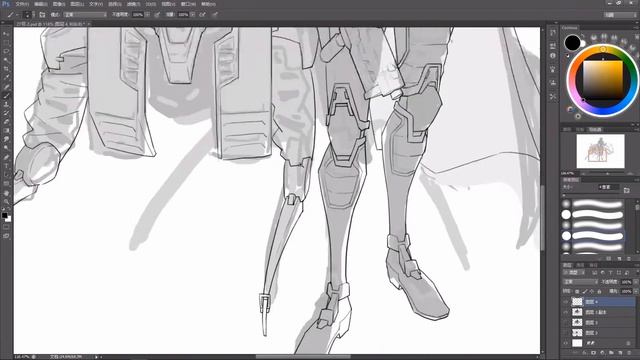Select the Blur tool
Screen dimensions: 640x360
6,140
